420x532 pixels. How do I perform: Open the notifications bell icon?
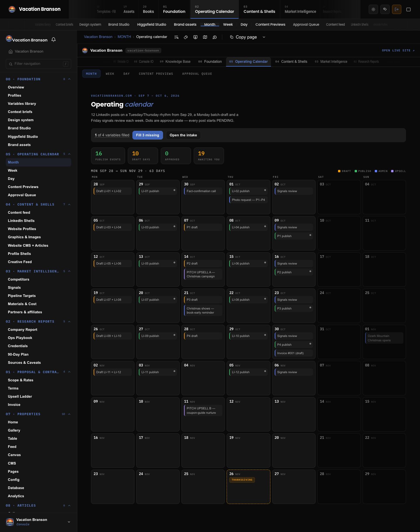point(53,40)
